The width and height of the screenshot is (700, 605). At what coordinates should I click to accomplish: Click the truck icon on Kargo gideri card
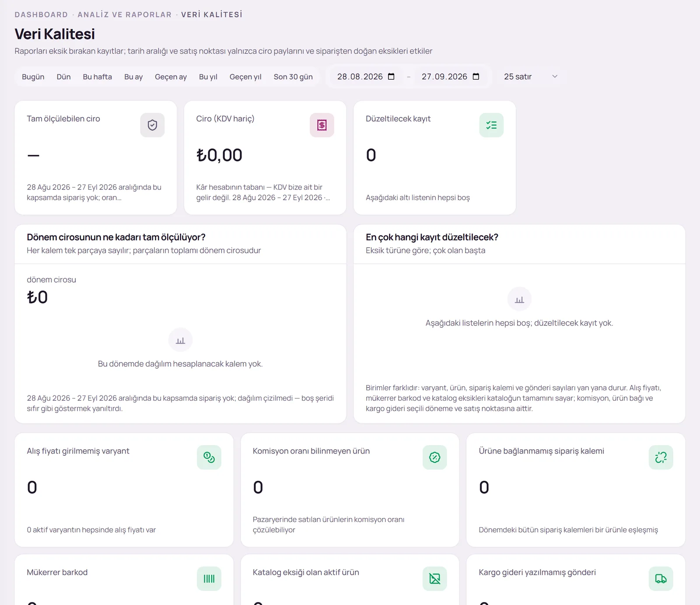(x=661, y=579)
